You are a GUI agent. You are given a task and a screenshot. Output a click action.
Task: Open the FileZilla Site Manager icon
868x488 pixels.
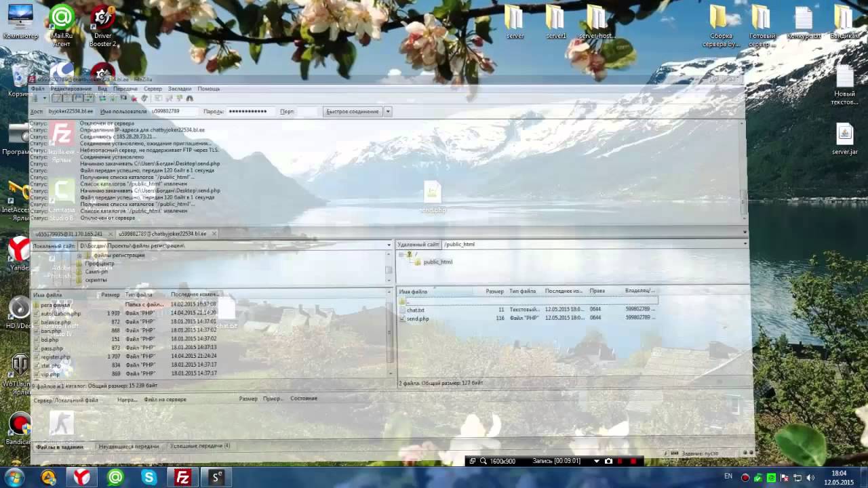click(x=35, y=98)
